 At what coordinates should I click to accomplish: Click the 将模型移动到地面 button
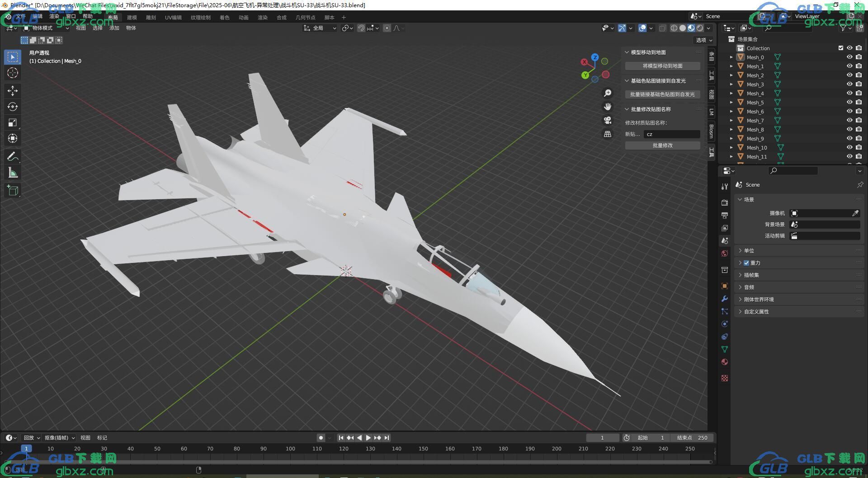662,66
